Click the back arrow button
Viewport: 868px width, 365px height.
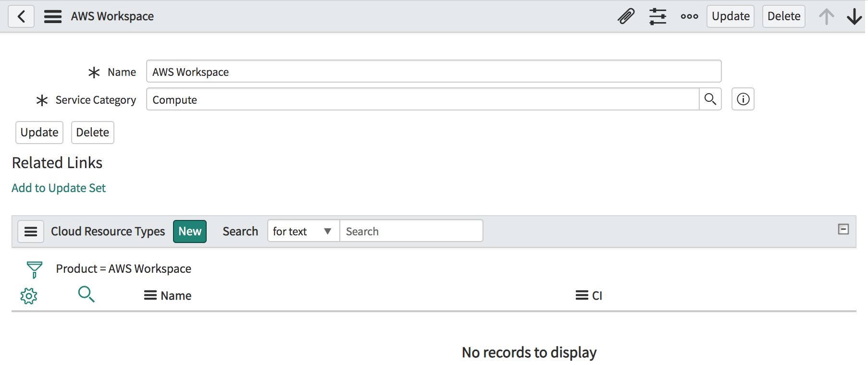coord(21,16)
